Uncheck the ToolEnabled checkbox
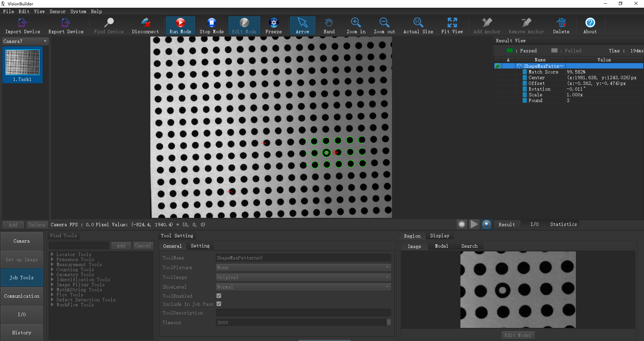The height and width of the screenshot is (341, 644). (219, 296)
